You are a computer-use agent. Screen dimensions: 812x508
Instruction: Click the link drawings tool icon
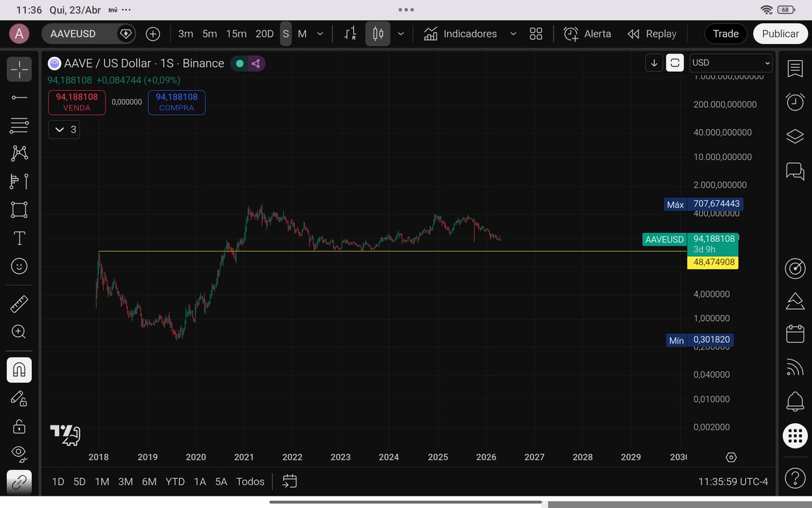tap(20, 482)
